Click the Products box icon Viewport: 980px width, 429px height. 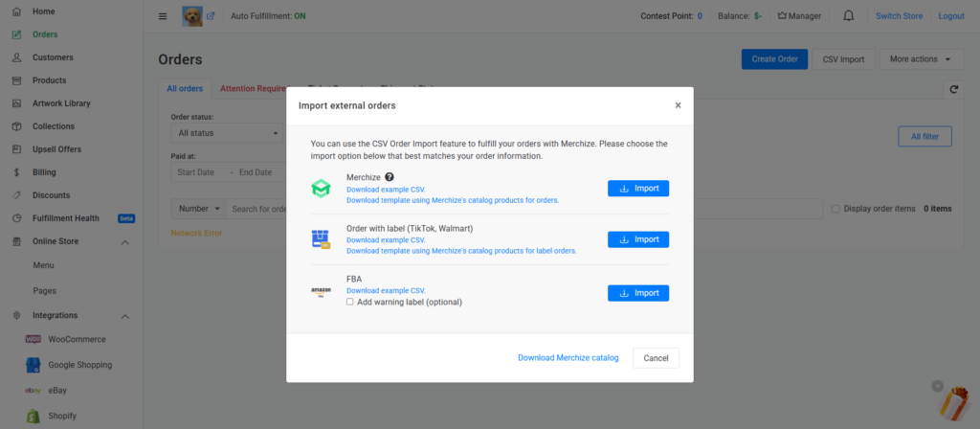pos(17,80)
